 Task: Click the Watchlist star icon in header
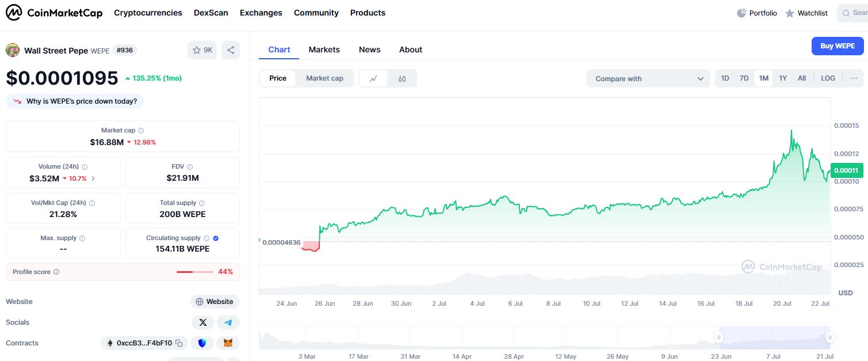pos(790,13)
